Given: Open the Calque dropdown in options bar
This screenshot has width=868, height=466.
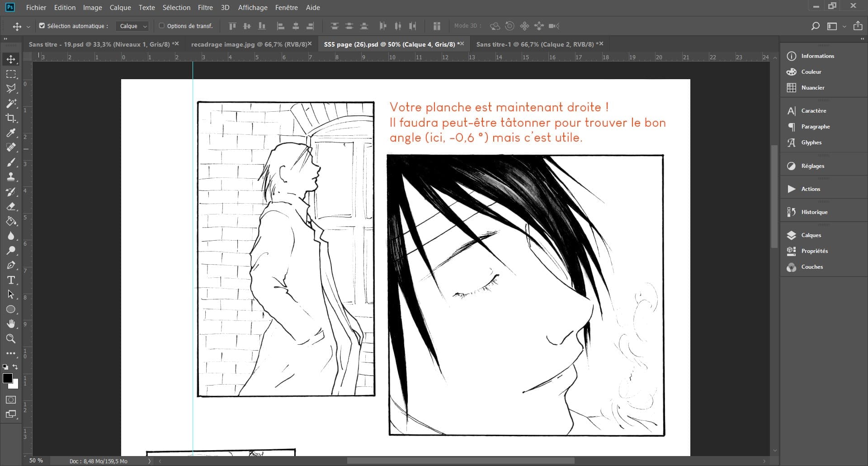Looking at the screenshot, I should (x=132, y=26).
